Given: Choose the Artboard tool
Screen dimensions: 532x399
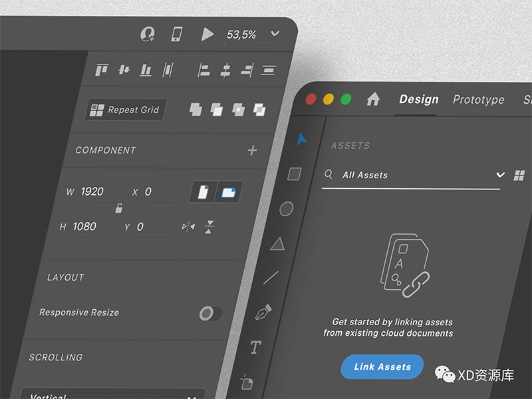Looking at the screenshot, I should pyautogui.click(x=247, y=382).
